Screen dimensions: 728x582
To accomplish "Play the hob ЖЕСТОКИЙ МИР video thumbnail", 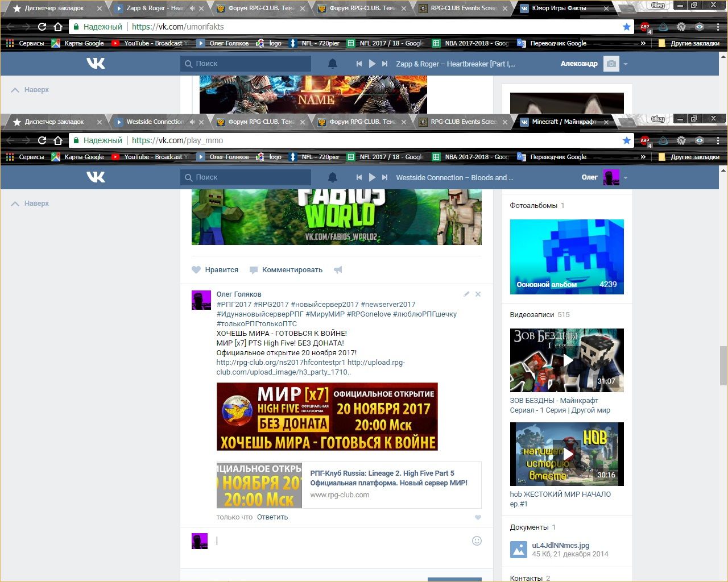I will pyautogui.click(x=567, y=454).
